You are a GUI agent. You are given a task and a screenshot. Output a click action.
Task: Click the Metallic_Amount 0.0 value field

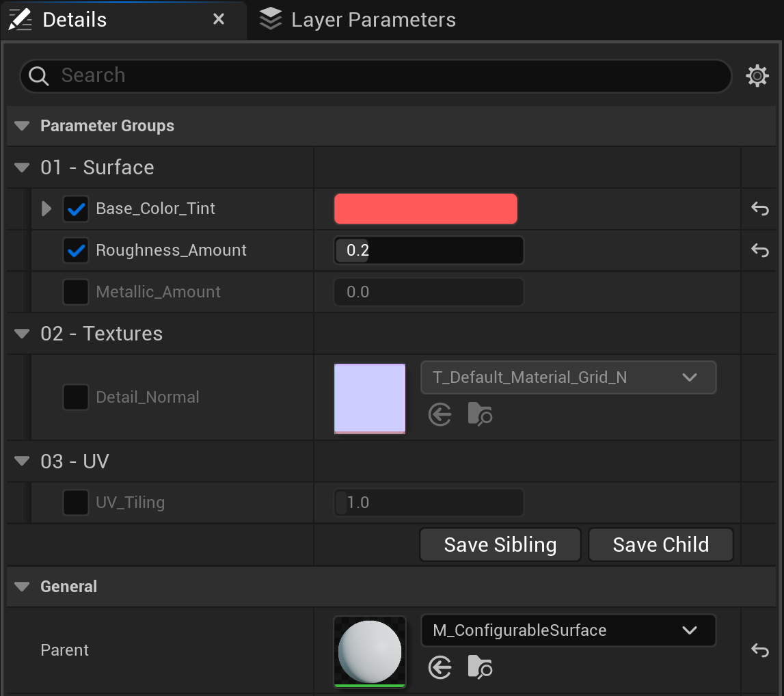point(429,292)
